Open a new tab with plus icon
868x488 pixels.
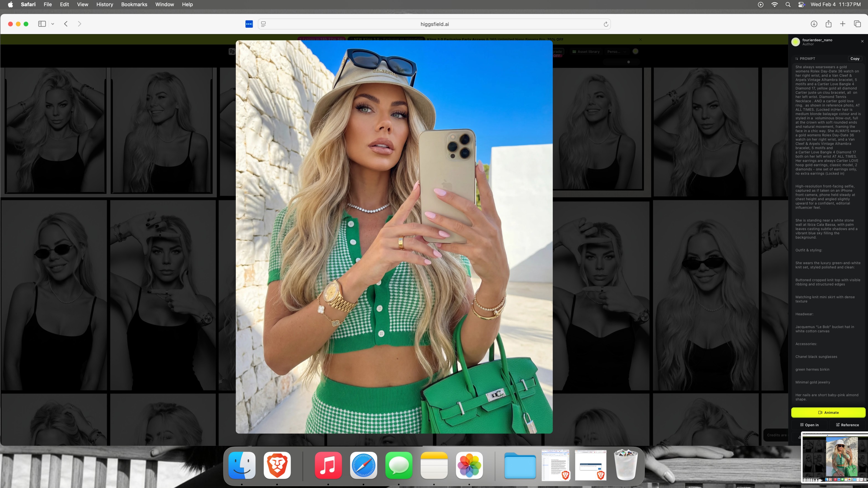point(842,24)
